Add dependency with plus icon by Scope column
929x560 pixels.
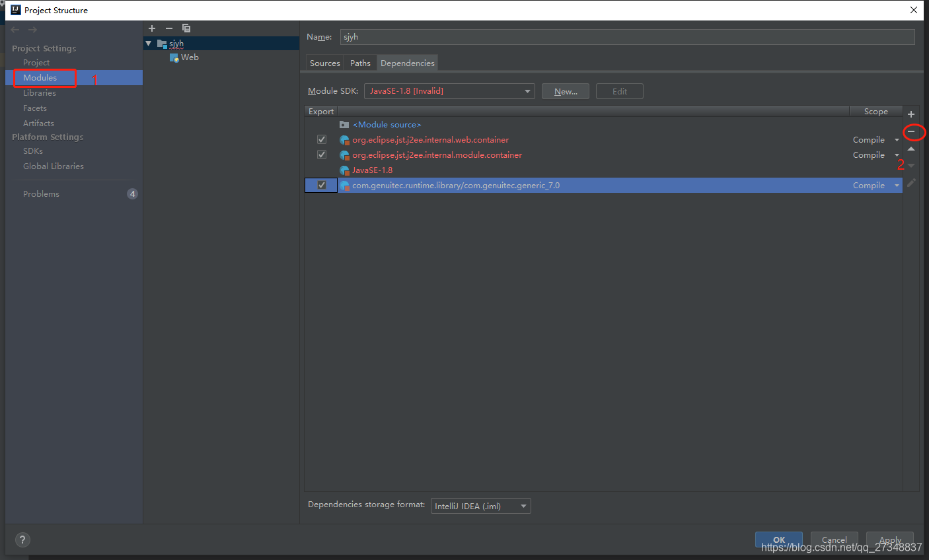coord(911,114)
